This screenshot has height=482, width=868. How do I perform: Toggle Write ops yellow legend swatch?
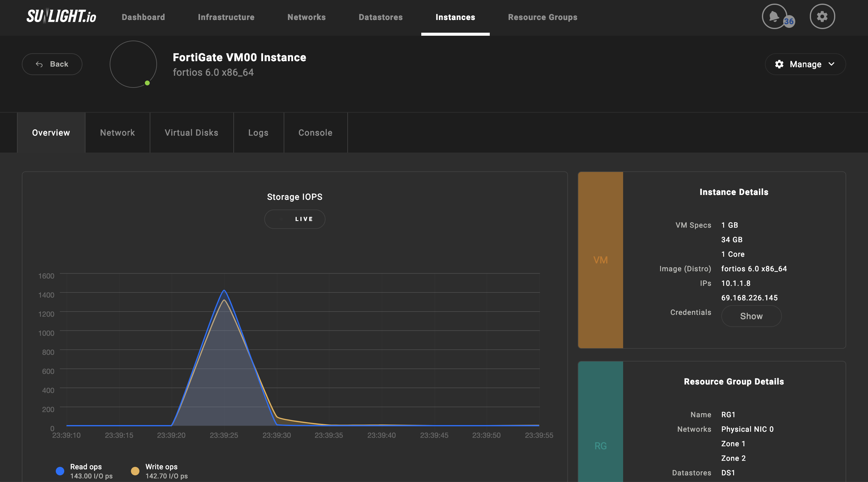tap(135, 471)
